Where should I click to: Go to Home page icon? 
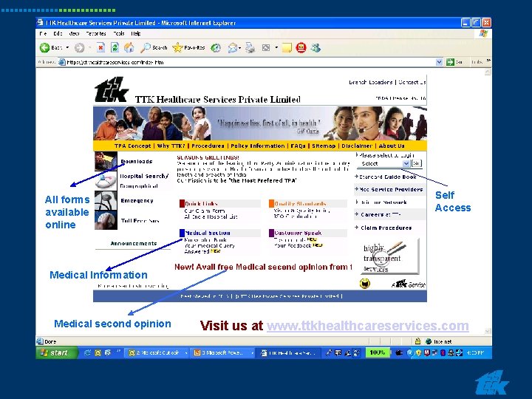129,47
